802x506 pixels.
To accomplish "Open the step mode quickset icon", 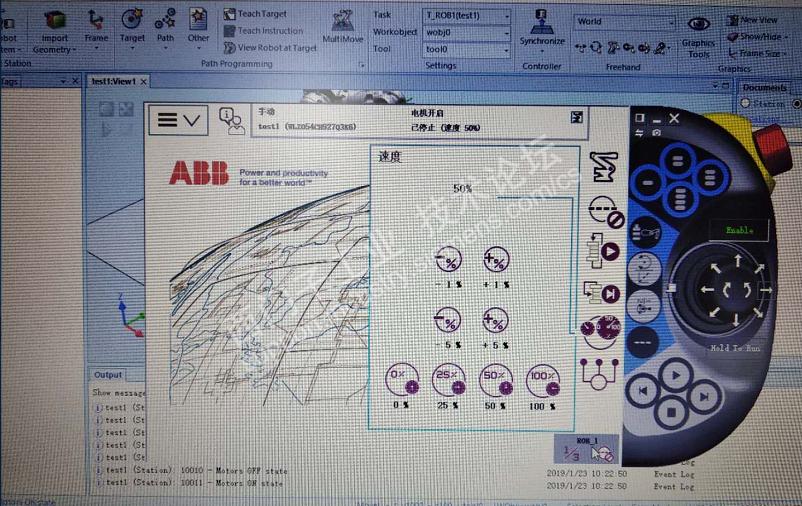I will [602, 293].
